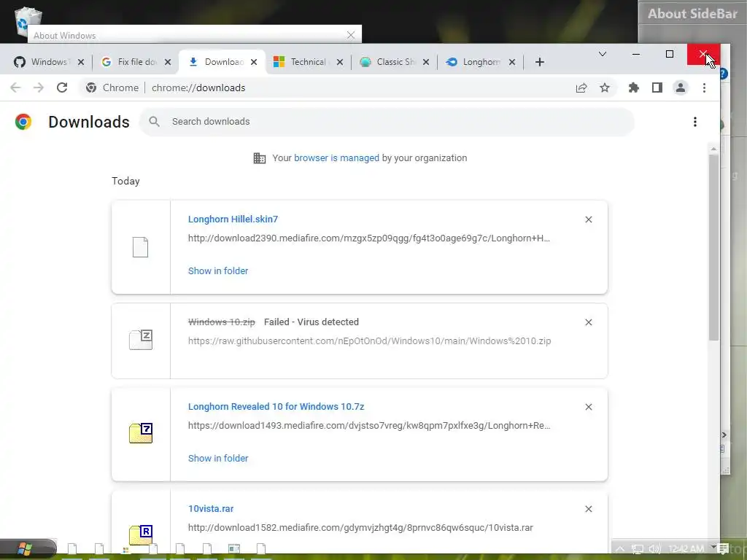
Task: Open the network tray icon
Action: click(x=638, y=549)
